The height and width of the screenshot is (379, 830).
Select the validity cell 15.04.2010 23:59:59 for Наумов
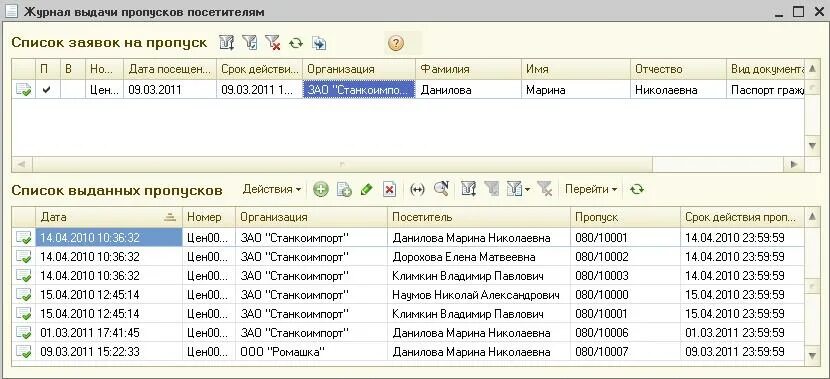point(742,295)
